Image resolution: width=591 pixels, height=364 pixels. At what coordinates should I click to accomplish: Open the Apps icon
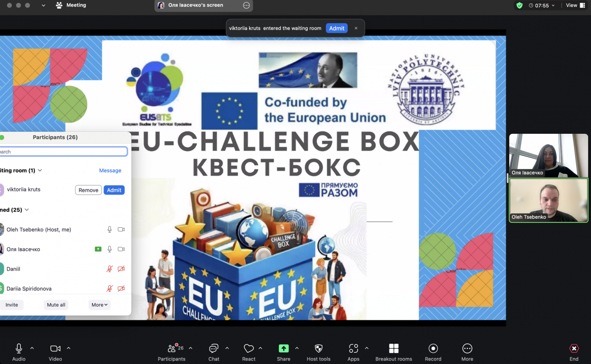pyautogui.click(x=354, y=349)
